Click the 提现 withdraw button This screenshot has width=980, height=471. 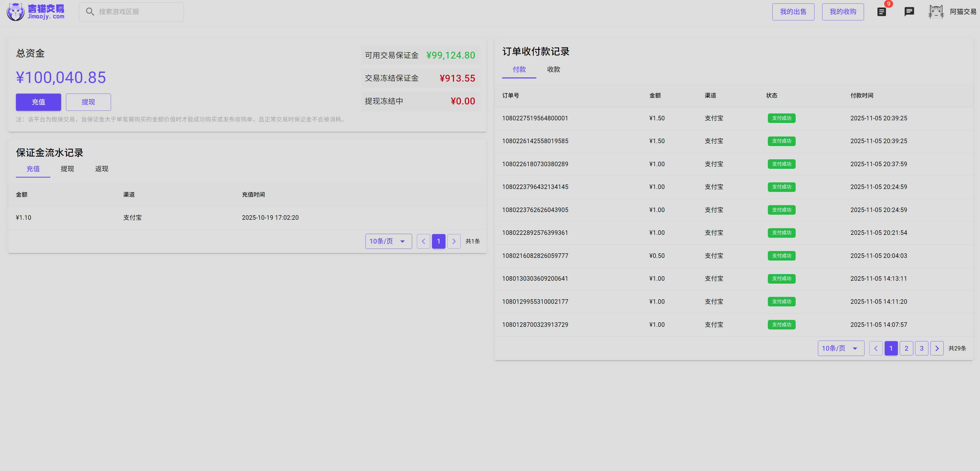coord(88,102)
